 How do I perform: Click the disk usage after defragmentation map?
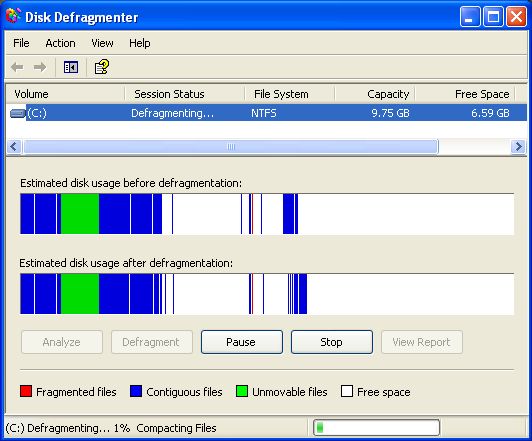267,294
